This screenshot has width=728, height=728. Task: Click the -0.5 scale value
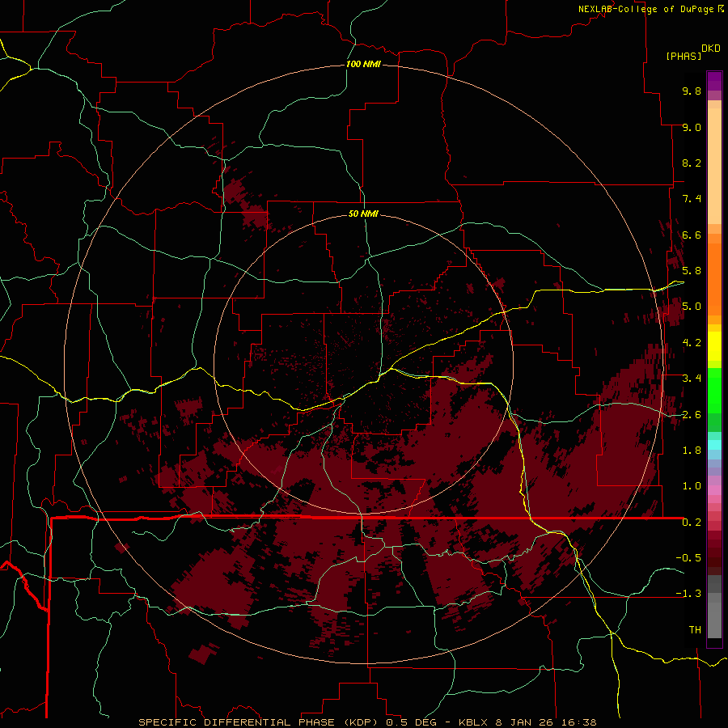point(688,557)
